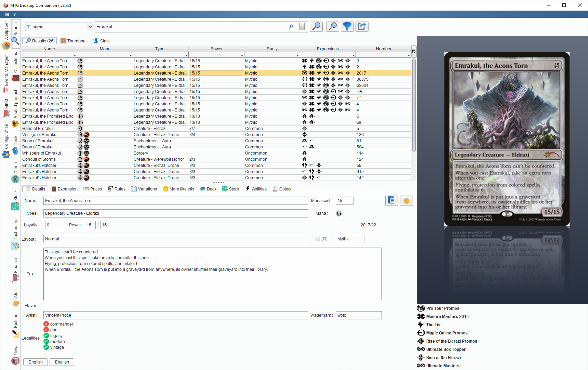
Task: Click the Emrakul card image preview
Action: tap(507, 139)
